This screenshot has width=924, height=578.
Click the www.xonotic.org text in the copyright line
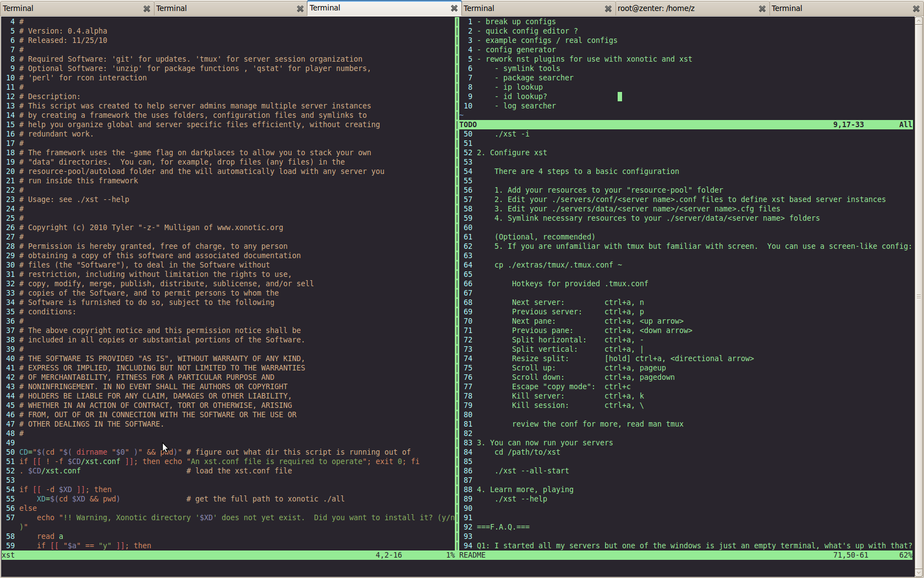click(x=250, y=228)
